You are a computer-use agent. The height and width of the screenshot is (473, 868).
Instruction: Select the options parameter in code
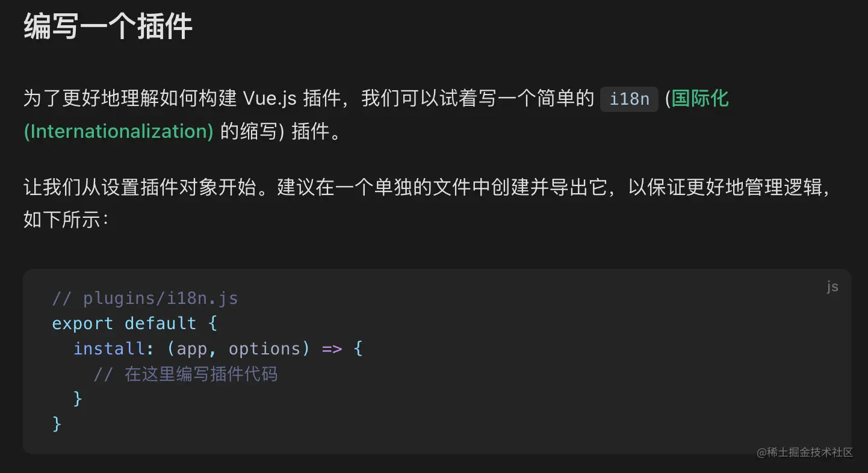tap(264, 349)
